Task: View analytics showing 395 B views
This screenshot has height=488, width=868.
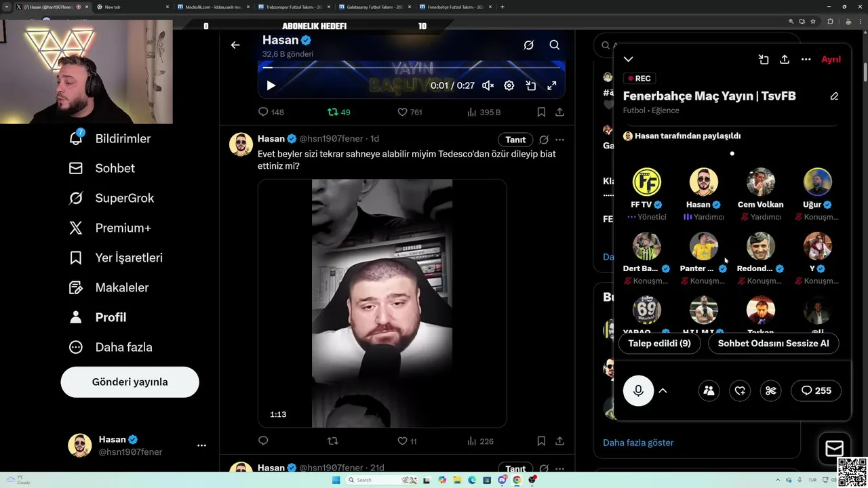Action: tap(484, 112)
